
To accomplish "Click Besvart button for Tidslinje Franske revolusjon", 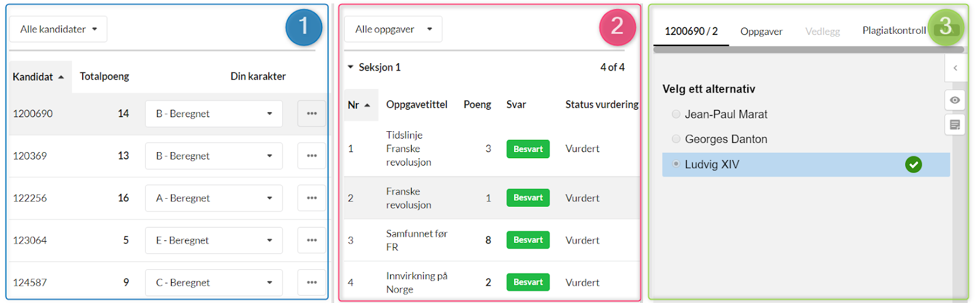I will click(528, 149).
